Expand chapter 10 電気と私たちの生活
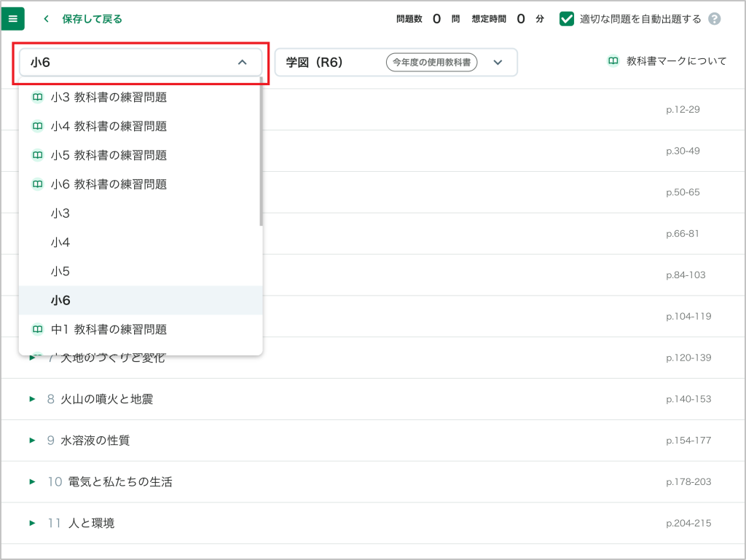The image size is (746, 560). (32, 482)
